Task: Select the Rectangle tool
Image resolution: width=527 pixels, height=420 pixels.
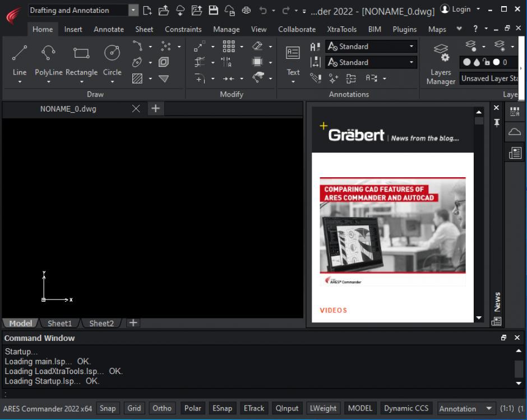Action: 81,59
